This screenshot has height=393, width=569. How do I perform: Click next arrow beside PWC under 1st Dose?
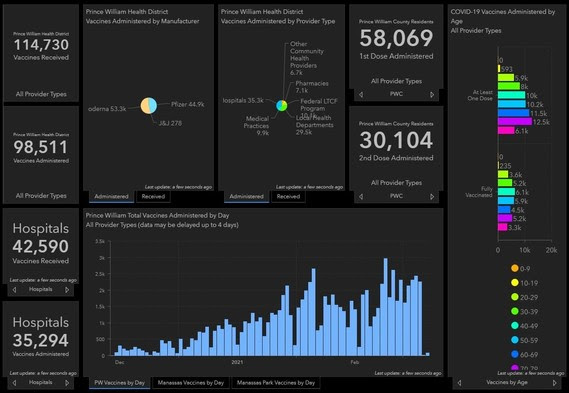click(432, 94)
